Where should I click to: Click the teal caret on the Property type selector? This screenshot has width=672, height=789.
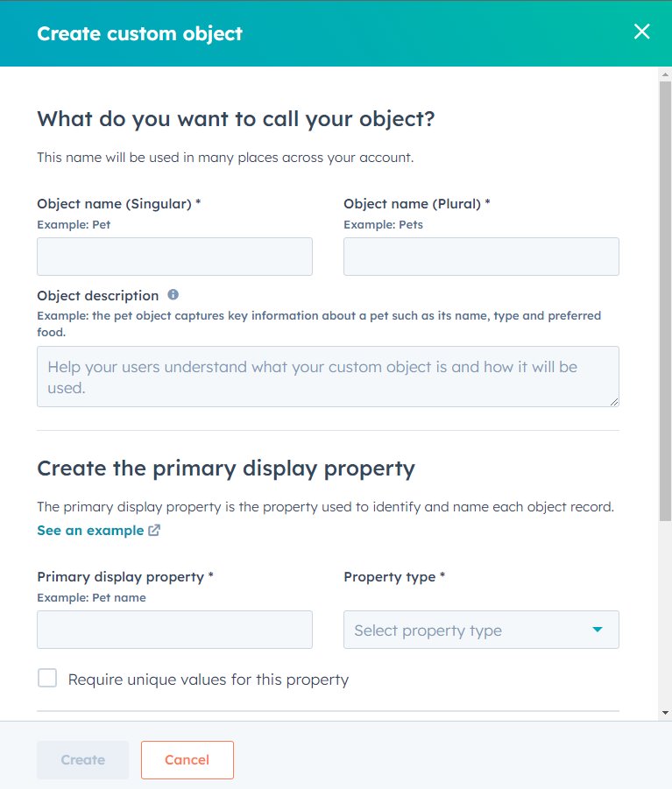(598, 629)
